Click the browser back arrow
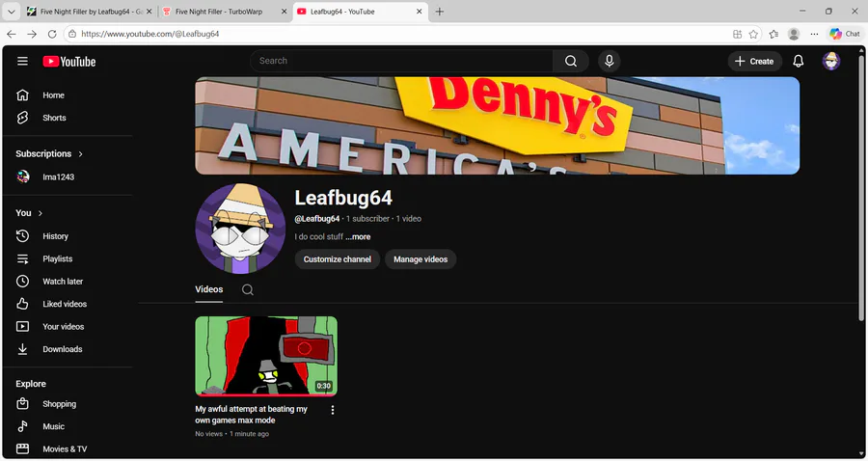This screenshot has height=461, width=868. [x=11, y=34]
